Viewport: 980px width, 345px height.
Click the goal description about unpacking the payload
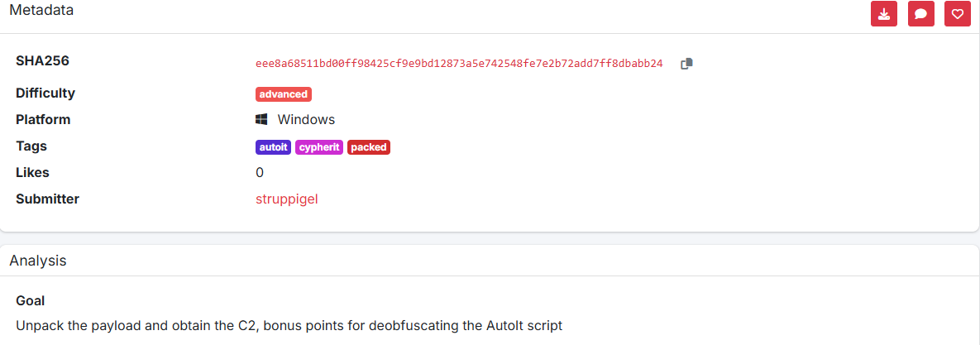click(x=289, y=325)
